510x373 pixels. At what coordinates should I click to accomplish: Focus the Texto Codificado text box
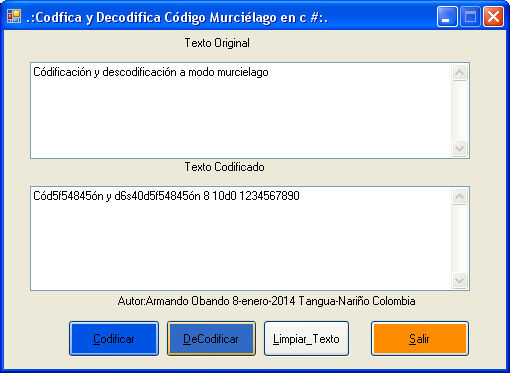(250, 238)
